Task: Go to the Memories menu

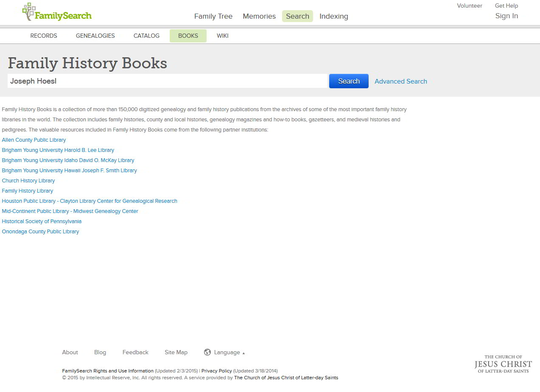Action: click(x=259, y=16)
